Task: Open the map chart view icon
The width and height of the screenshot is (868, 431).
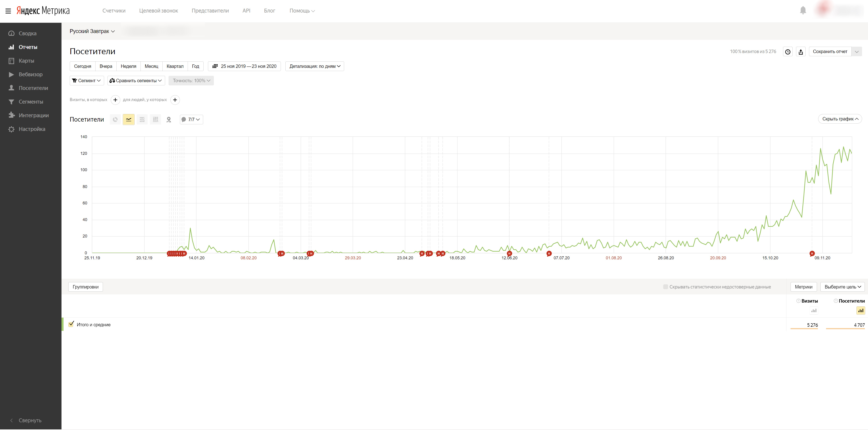Action: tap(169, 120)
